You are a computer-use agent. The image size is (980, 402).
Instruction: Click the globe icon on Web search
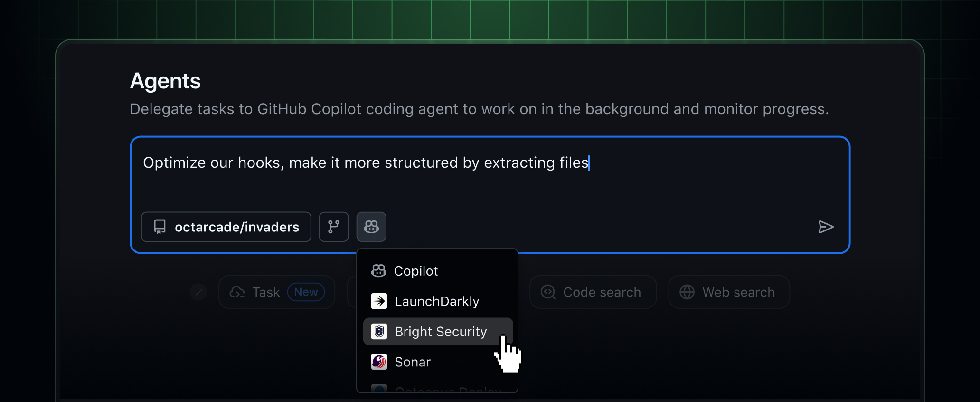point(687,292)
